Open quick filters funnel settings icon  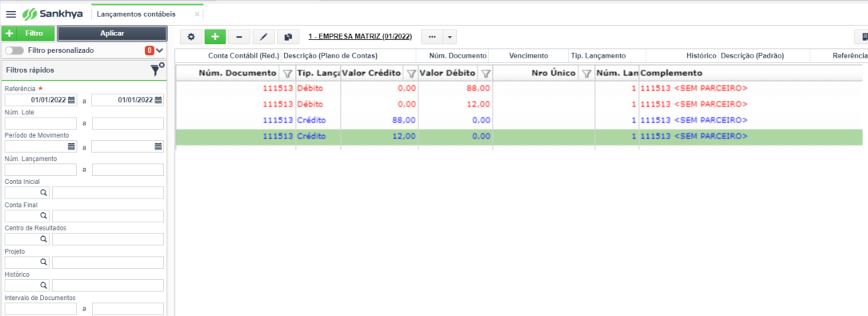(x=158, y=70)
